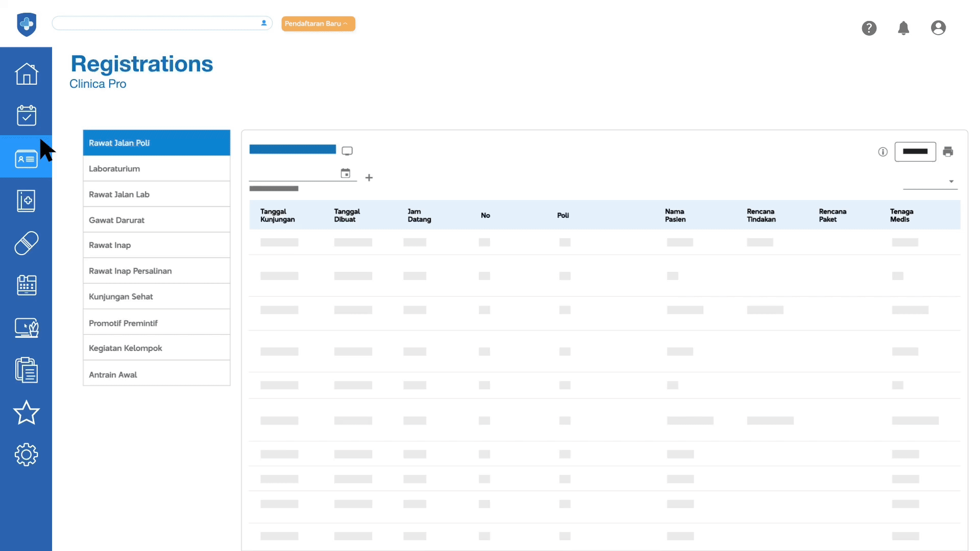
Task: Open the home icon in sidebar
Action: [x=26, y=74]
